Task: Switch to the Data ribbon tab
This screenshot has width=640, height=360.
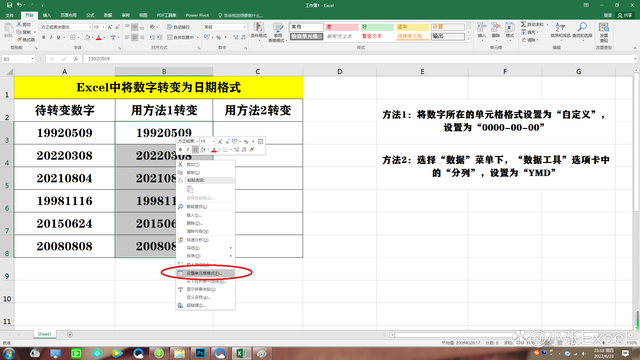Action: [108, 15]
